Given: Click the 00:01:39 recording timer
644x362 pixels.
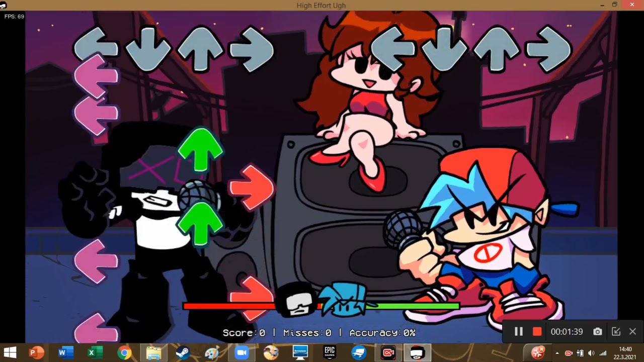Looking at the screenshot, I should [567, 332].
